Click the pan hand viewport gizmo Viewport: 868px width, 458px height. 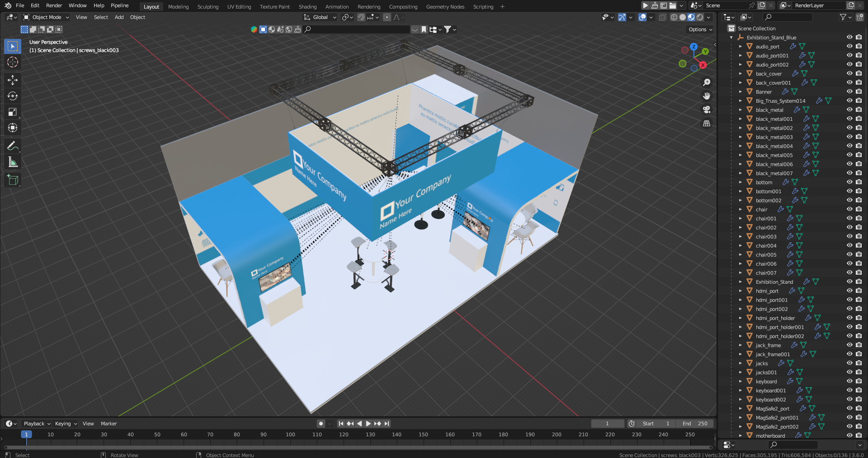coord(707,96)
